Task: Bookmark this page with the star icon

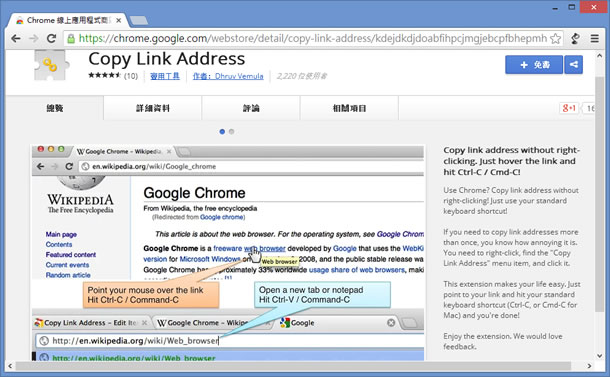Action: [556, 39]
